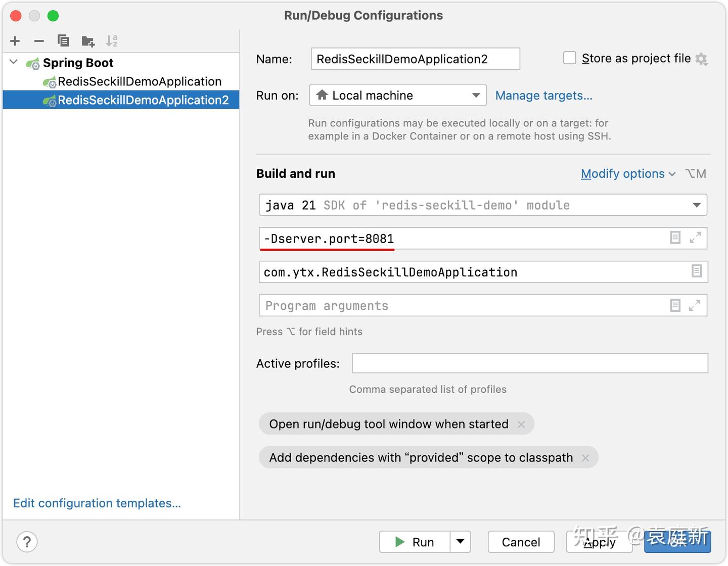
Task: Create a new folder for configurations
Action: (x=87, y=41)
